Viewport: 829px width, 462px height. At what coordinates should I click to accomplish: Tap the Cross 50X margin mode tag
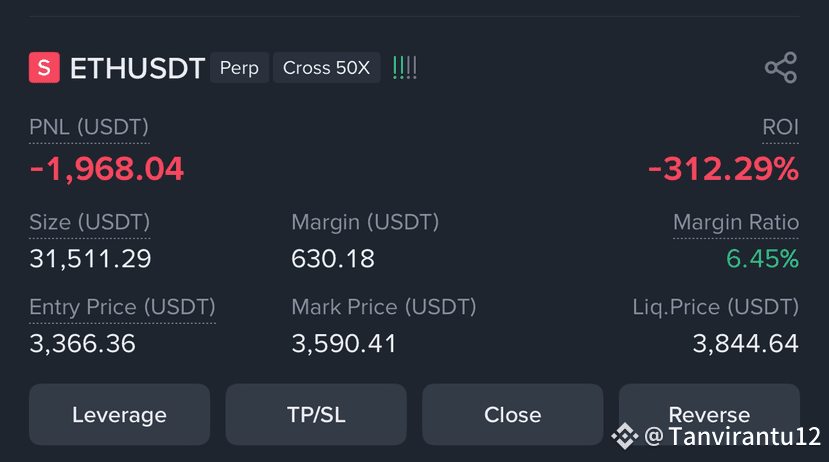click(x=327, y=68)
